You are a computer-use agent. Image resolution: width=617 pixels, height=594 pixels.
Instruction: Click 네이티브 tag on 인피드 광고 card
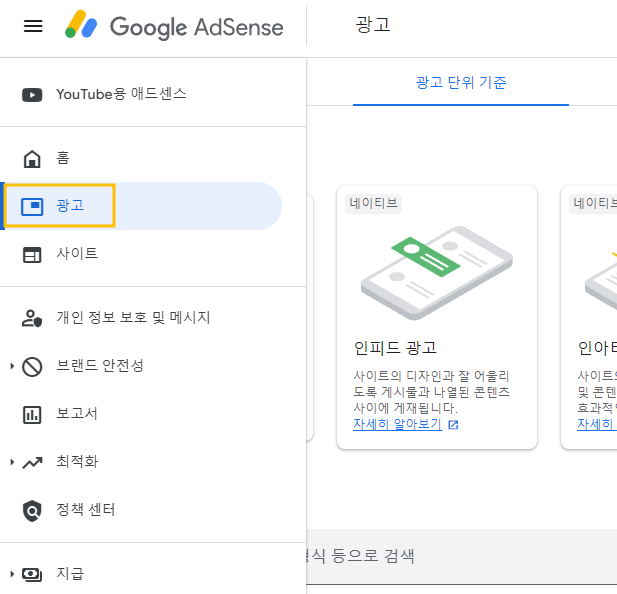point(373,203)
